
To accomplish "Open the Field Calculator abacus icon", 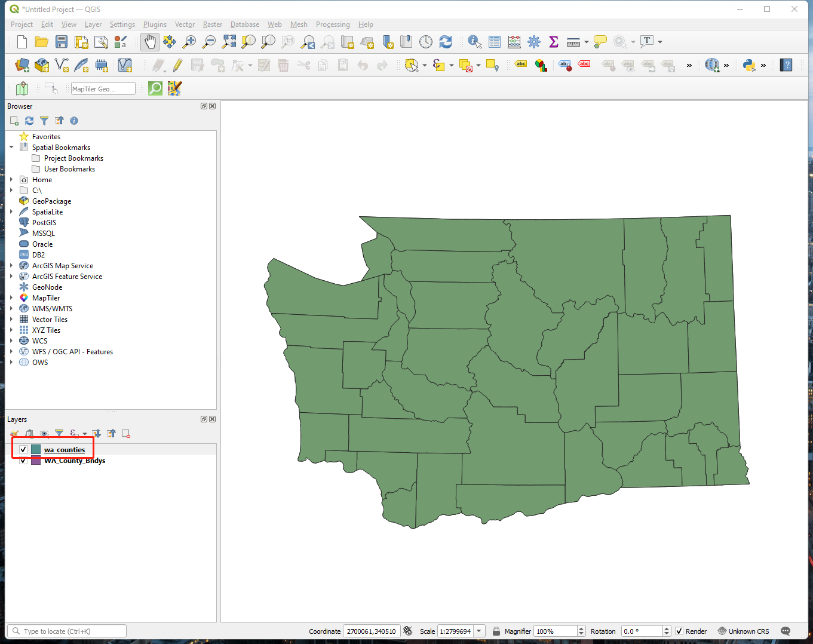I will click(514, 42).
